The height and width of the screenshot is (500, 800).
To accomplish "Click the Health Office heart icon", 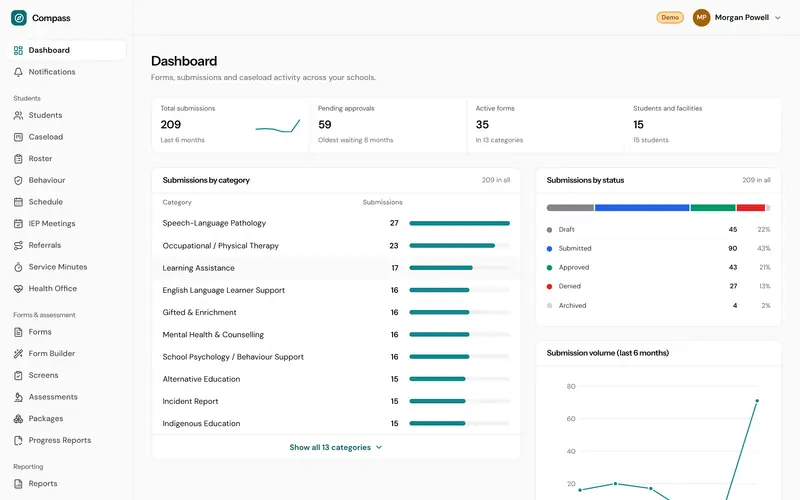I will [x=18, y=289].
